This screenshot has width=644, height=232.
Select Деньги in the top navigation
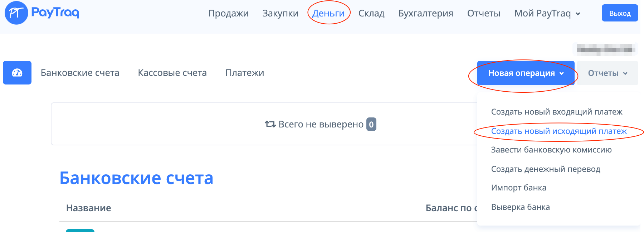(x=328, y=14)
